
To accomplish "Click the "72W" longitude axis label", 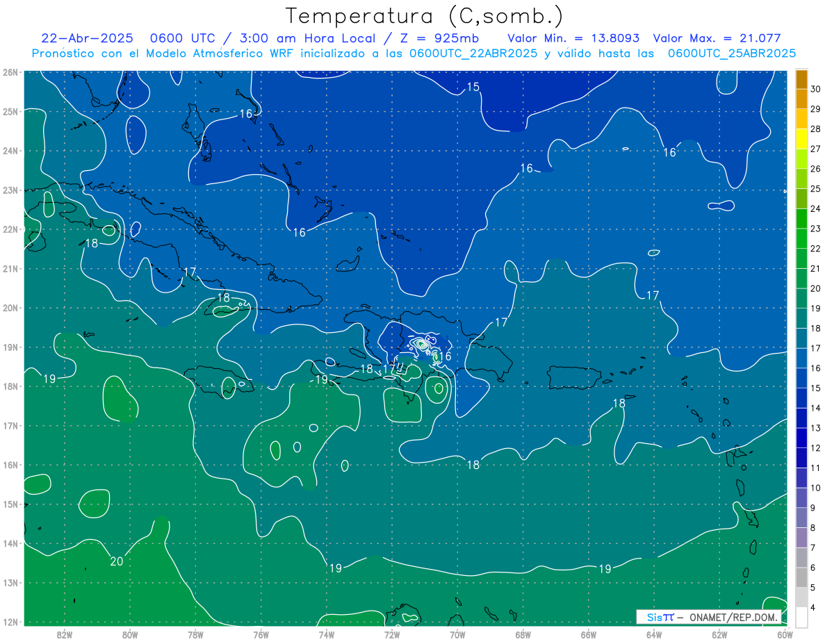I will coord(392,634).
